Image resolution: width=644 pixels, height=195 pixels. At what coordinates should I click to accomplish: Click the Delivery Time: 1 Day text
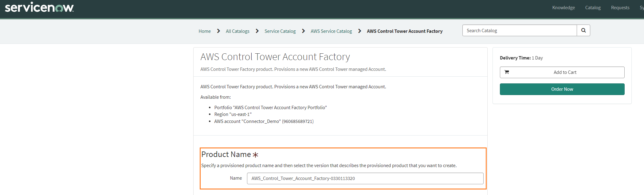click(521, 58)
